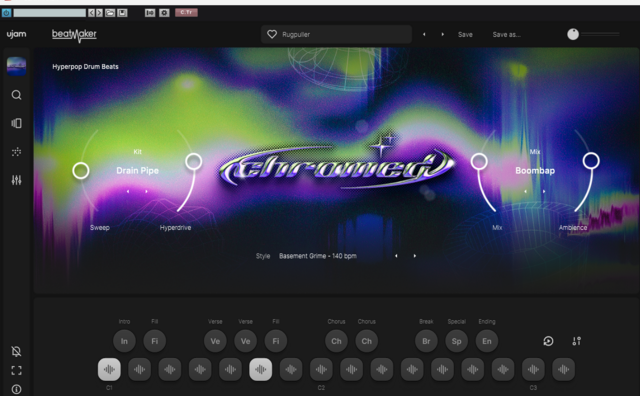The image size is (640, 396).
Task: Click the host preset name field
Action: [49, 13]
